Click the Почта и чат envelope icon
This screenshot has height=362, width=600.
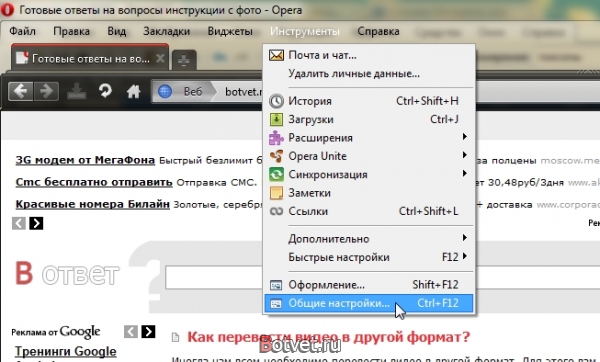(276, 55)
